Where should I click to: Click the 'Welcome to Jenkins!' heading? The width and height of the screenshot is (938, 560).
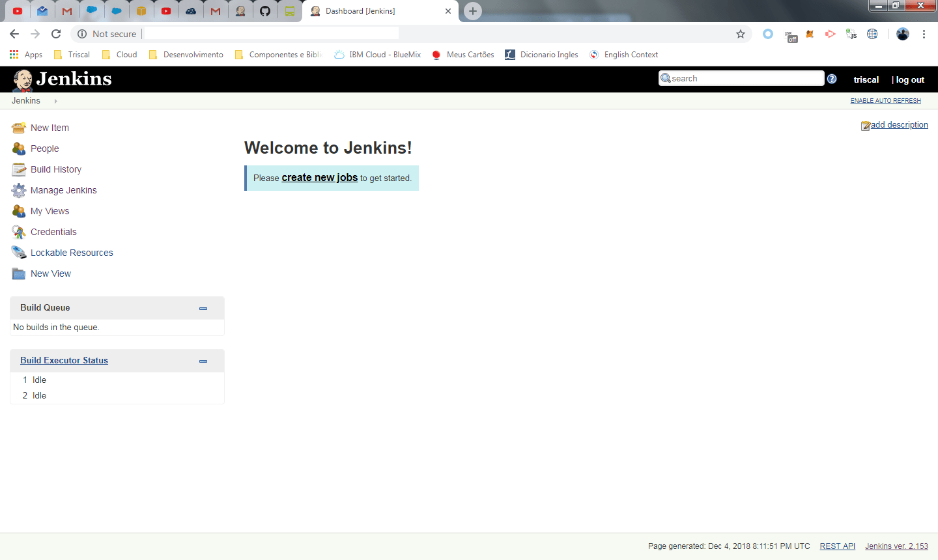click(x=328, y=148)
